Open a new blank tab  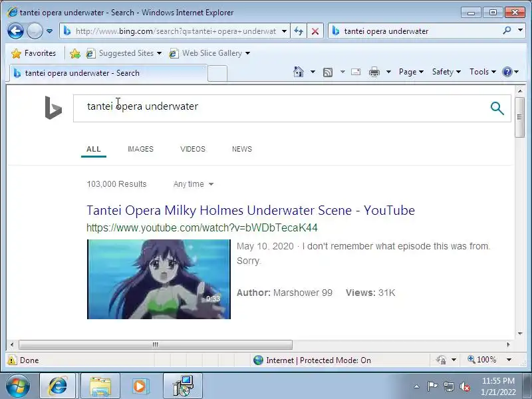click(217, 74)
